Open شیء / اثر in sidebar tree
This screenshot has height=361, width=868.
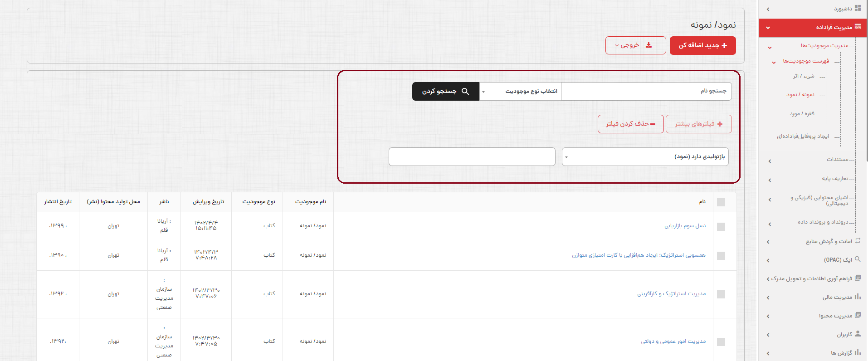[803, 76]
